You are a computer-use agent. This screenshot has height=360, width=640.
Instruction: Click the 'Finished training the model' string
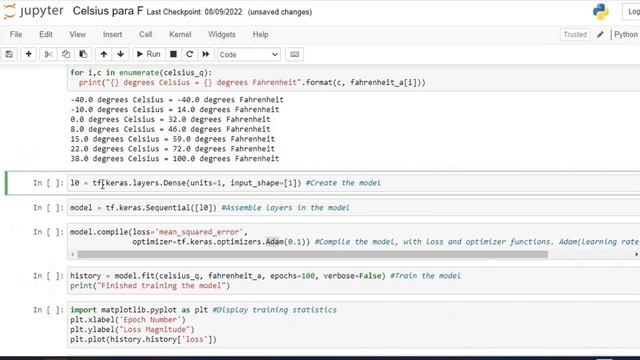click(x=161, y=286)
